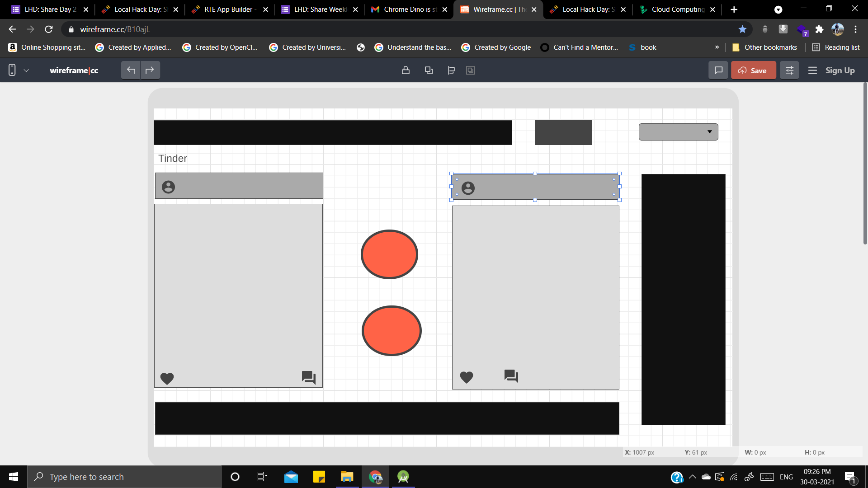This screenshot has width=868, height=488.
Task: Open the gray dropdown in wireframe
Action: (x=678, y=131)
